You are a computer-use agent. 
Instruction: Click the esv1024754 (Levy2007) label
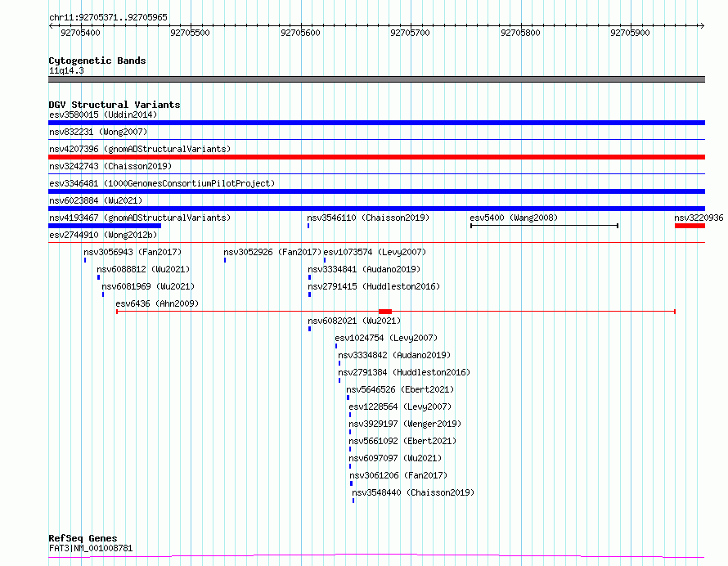point(386,338)
